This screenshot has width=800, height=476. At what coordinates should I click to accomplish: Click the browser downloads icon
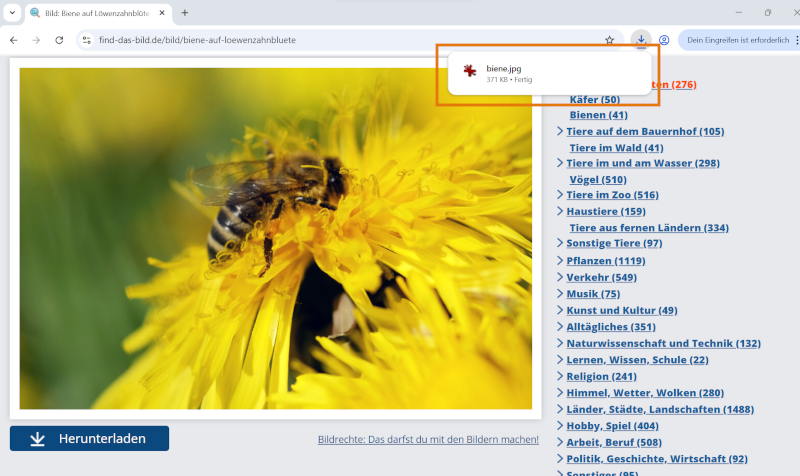pos(641,40)
